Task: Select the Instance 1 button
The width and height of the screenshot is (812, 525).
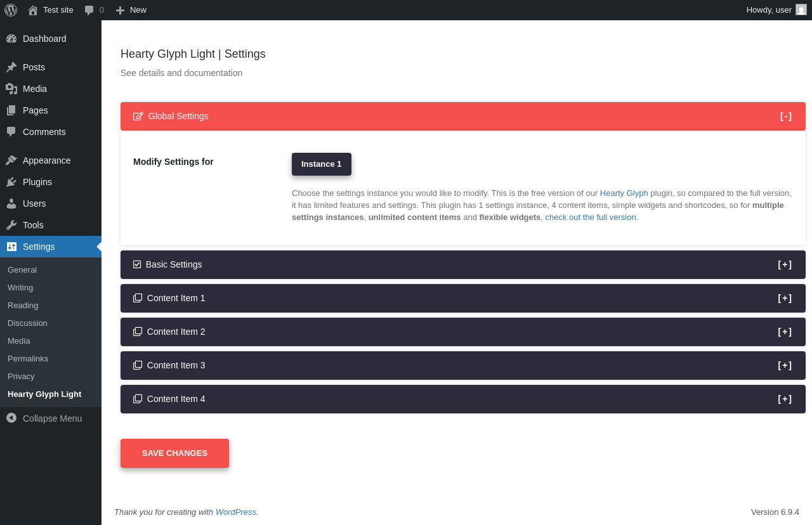Action: pos(322,164)
